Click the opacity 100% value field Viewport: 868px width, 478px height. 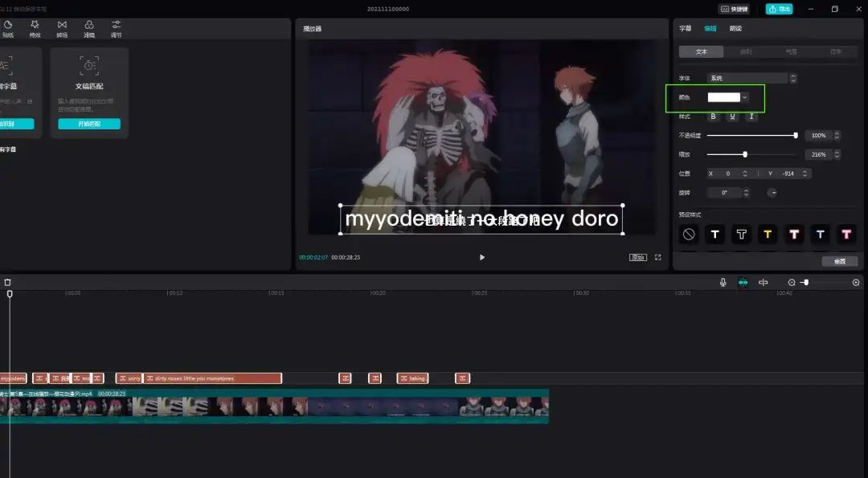(819, 135)
